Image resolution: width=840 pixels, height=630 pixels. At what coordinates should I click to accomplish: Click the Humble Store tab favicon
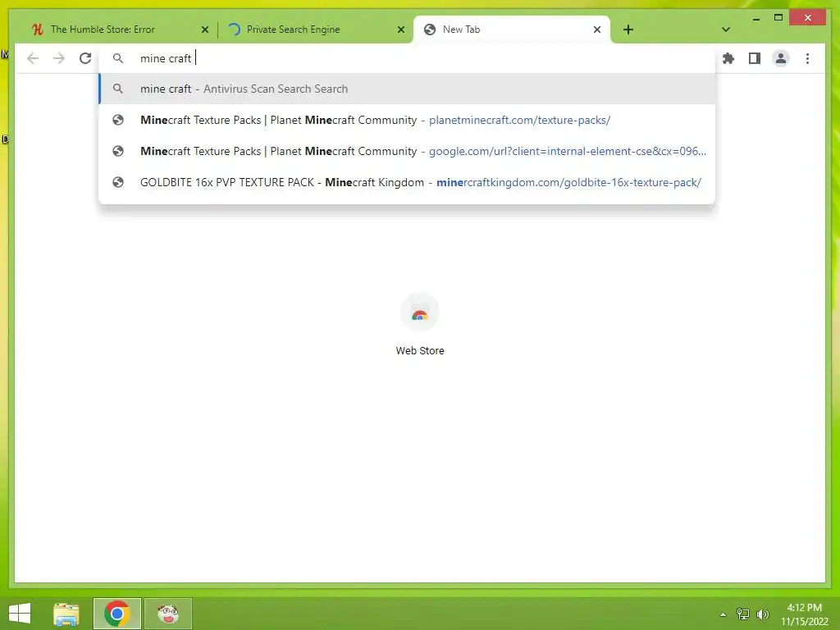(38, 30)
